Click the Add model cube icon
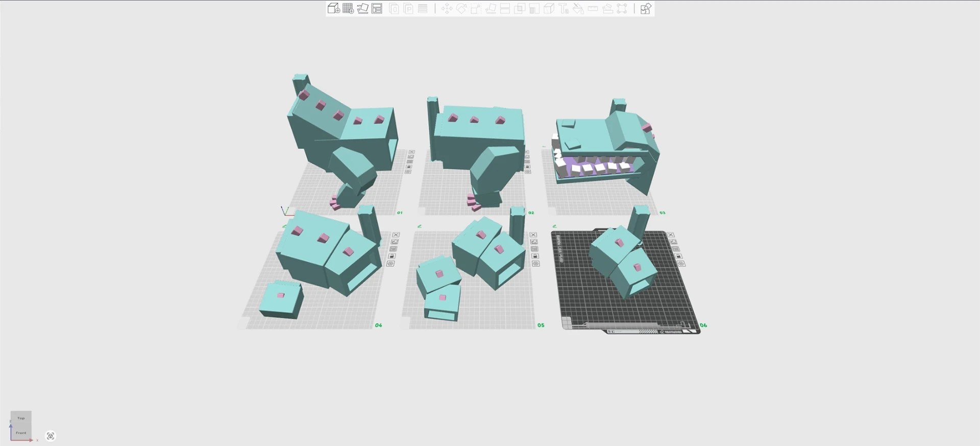Viewport: 980px width, 446px height. pyautogui.click(x=333, y=8)
